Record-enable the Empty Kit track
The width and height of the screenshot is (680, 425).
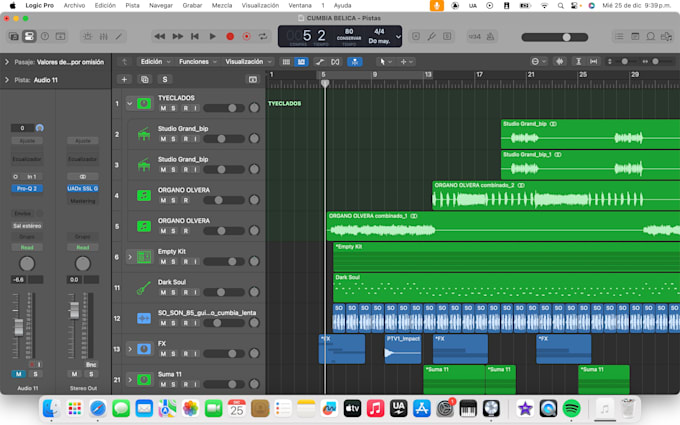[x=186, y=262]
